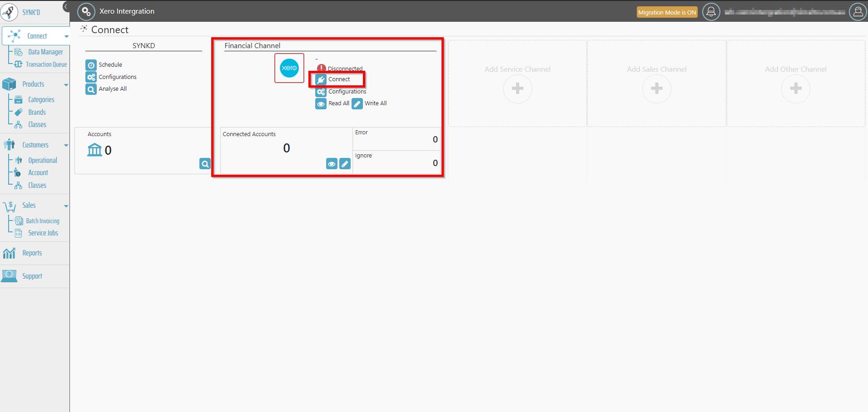The width and height of the screenshot is (868, 412).
Task: Click the Transaction Queue sync icon
Action: click(18, 64)
